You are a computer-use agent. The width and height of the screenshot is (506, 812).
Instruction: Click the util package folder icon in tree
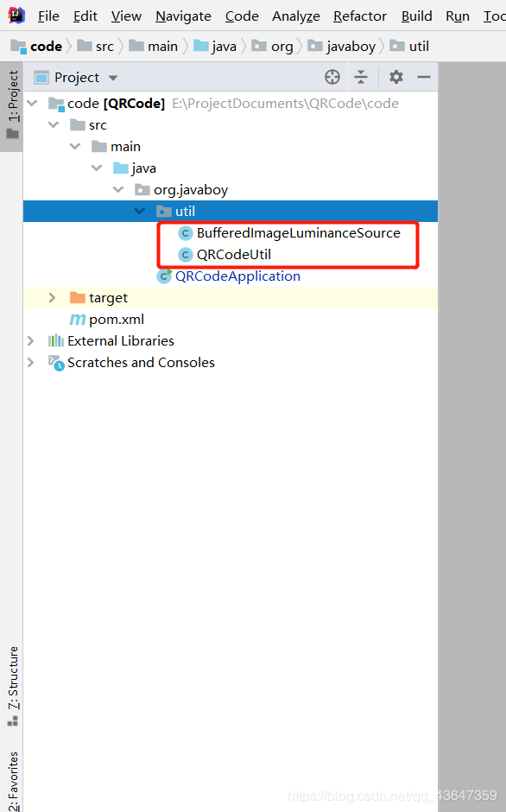point(164,212)
